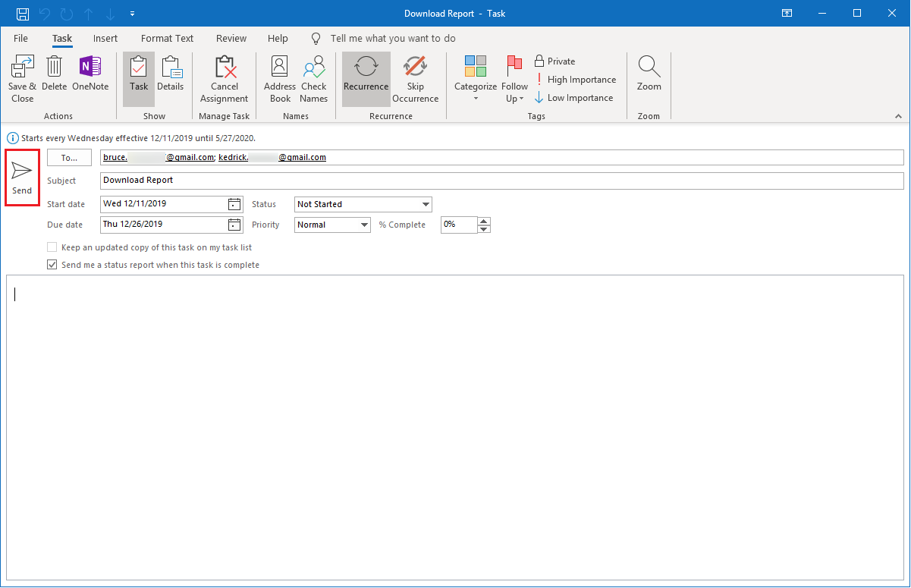This screenshot has height=588, width=911.
Task: Uncheck Send me a status report checkbox
Action: (52, 265)
